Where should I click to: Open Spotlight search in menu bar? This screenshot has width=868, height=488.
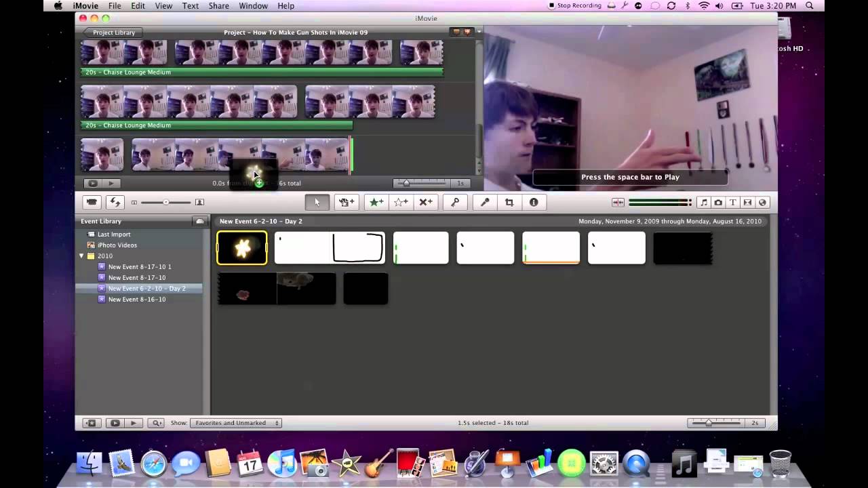[x=810, y=6]
